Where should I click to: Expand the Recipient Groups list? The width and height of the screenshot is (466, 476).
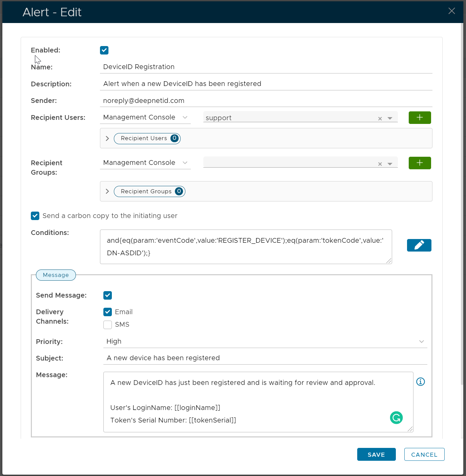tap(107, 191)
